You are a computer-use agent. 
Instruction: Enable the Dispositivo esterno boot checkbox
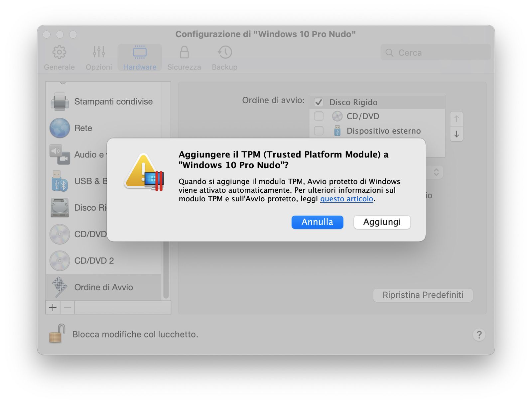tap(319, 131)
